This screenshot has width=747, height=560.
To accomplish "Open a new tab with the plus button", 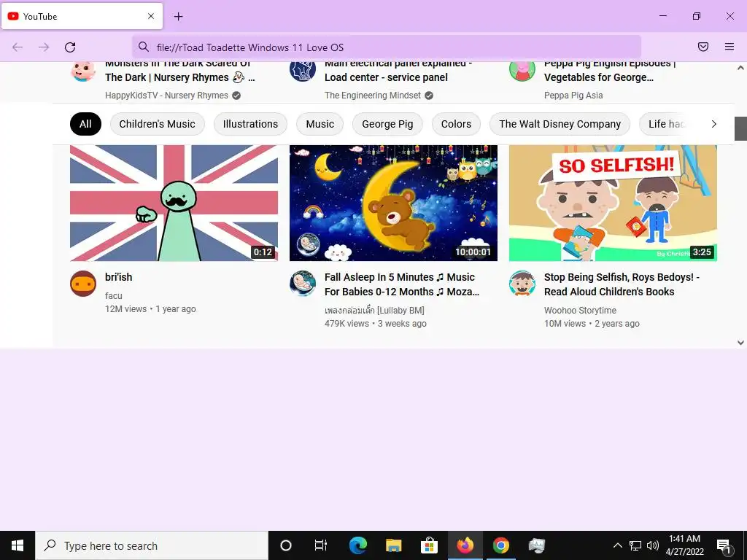I will point(178,17).
